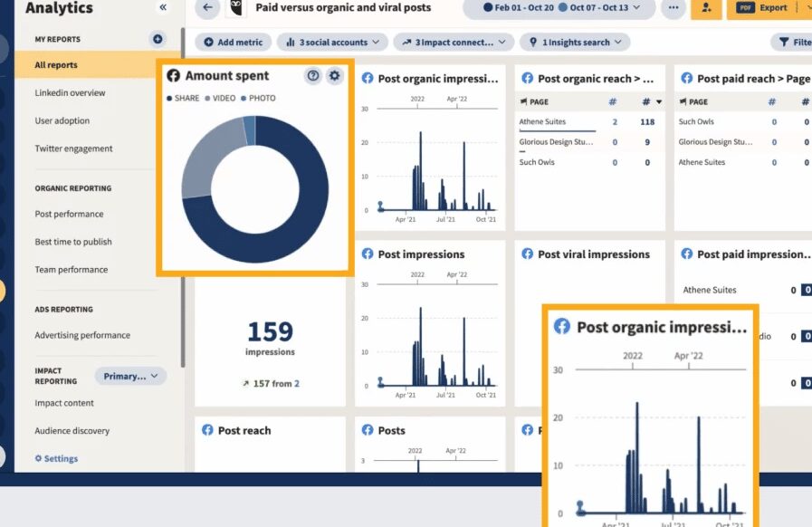Open Audience discovery page
The image size is (812, 527).
pos(72,431)
